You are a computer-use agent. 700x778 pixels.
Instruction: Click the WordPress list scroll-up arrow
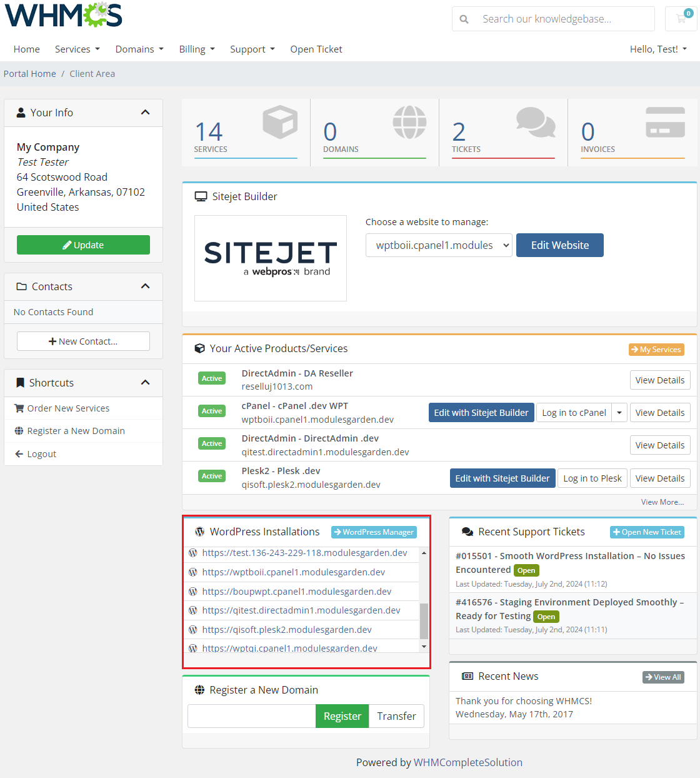424,553
